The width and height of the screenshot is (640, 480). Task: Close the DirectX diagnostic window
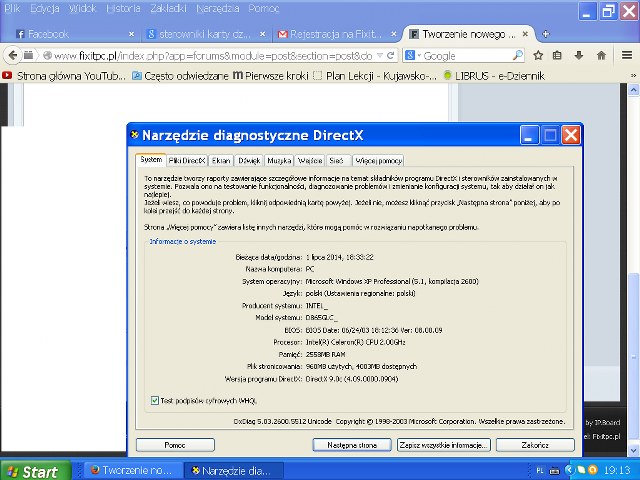pos(571,135)
